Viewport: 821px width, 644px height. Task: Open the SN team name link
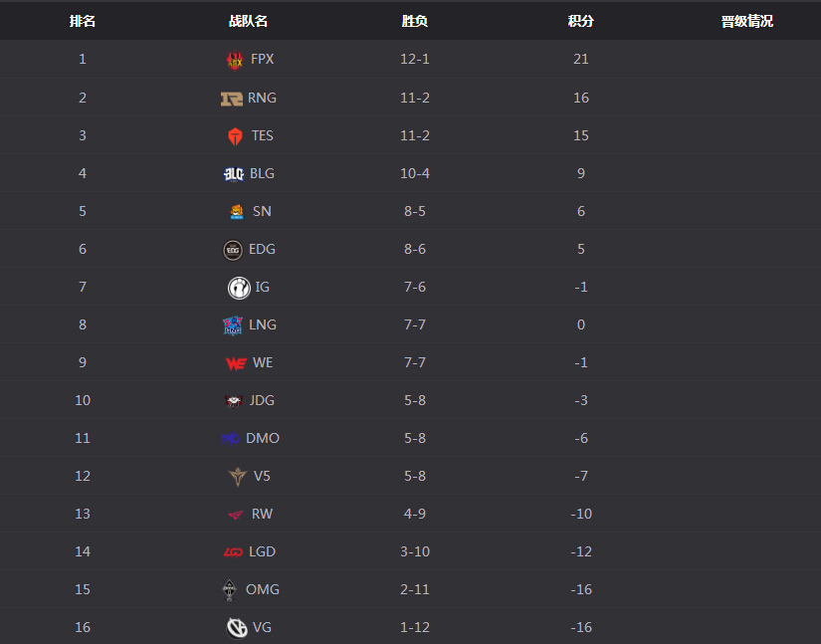262,212
